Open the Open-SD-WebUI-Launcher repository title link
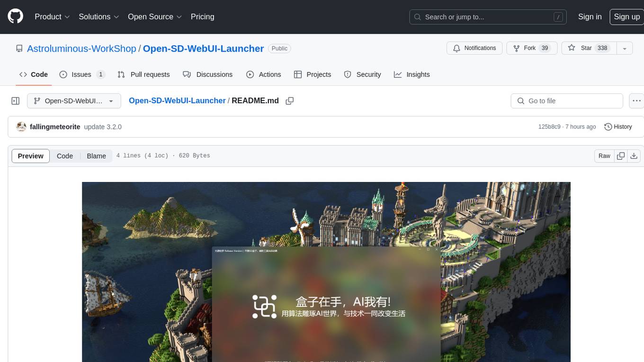The image size is (644, 362). tap(203, 48)
